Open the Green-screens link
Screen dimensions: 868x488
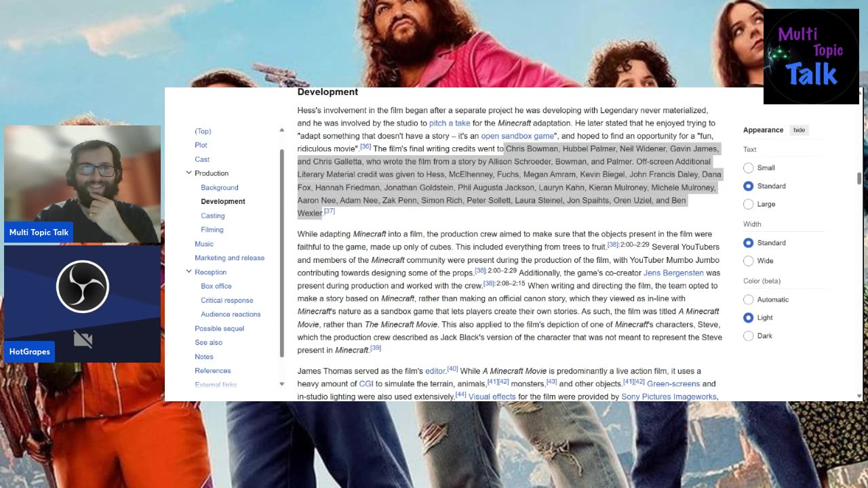point(673,384)
